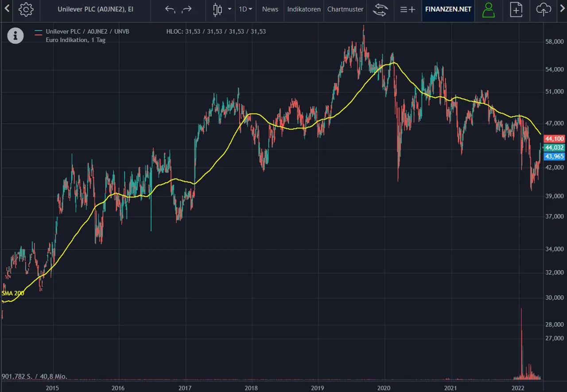
Task: Select candlestick chart type icon
Action: tap(217, 9)
